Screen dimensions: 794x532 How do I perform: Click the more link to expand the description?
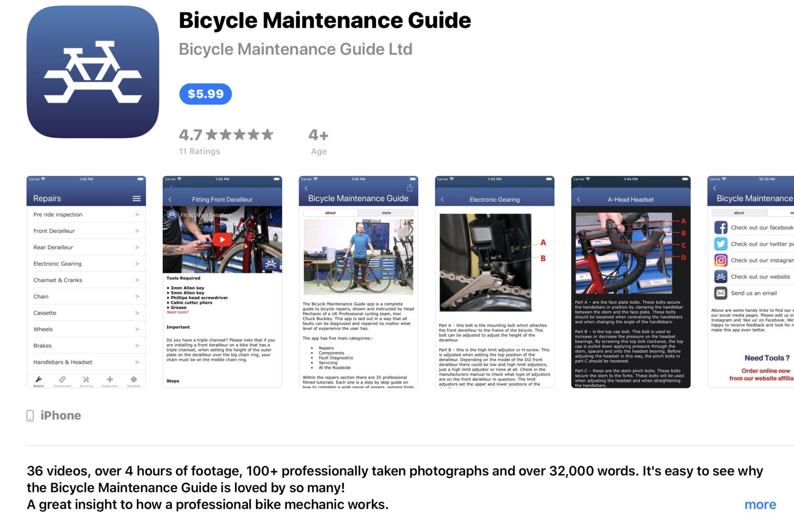pyautogui.click(x=760, y=505)
